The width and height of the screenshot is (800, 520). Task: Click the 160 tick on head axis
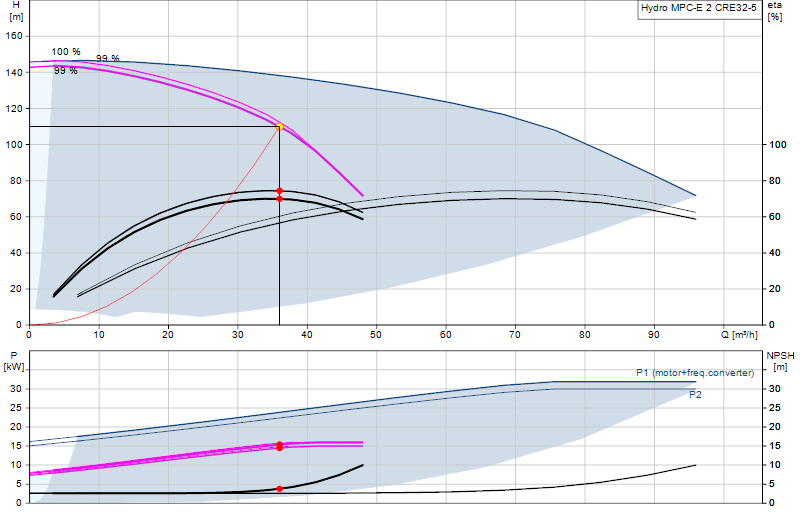(x=14, y=36)
